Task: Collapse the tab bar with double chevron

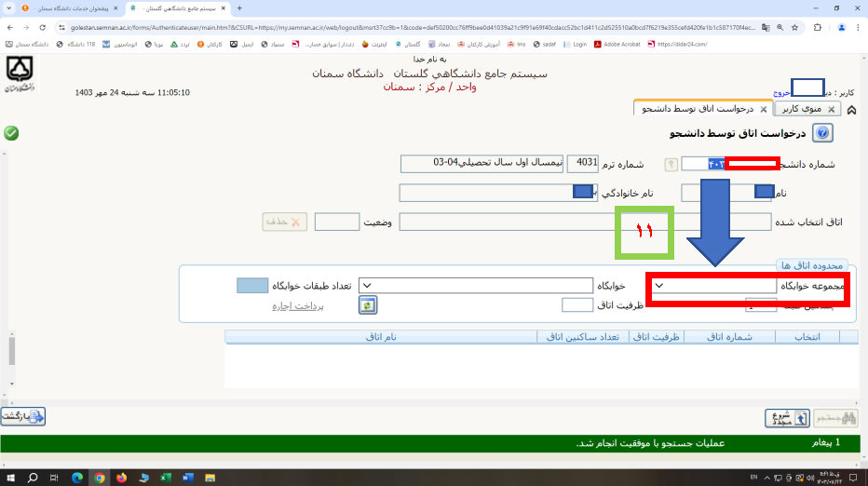Action: coord(854,109)
